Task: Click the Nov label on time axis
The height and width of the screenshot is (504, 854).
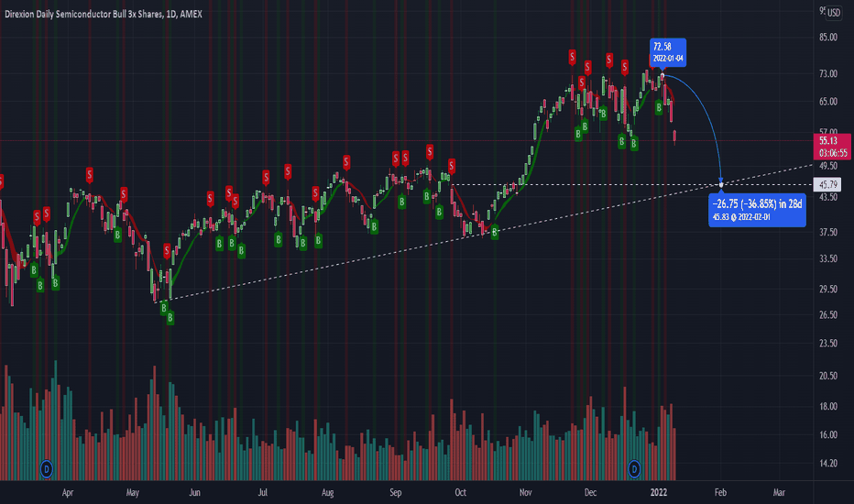Action: coord(526,493)
